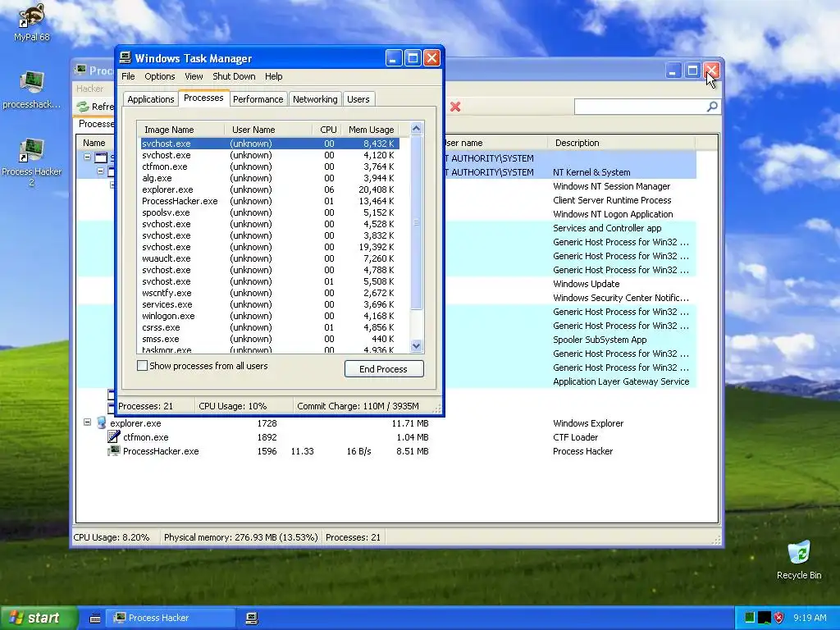Click the black tray icon
The image size is (840, 630).
pyautogui.click(x=764, y=618)
